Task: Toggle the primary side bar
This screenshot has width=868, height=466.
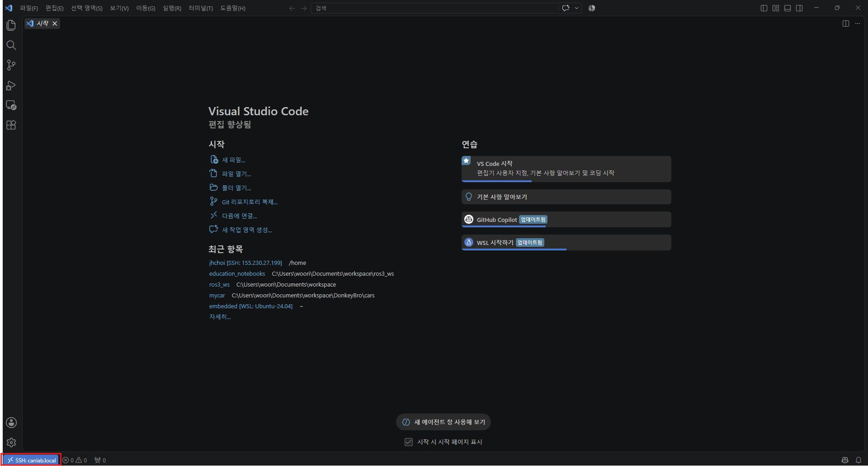Action: tap(764, 8)
